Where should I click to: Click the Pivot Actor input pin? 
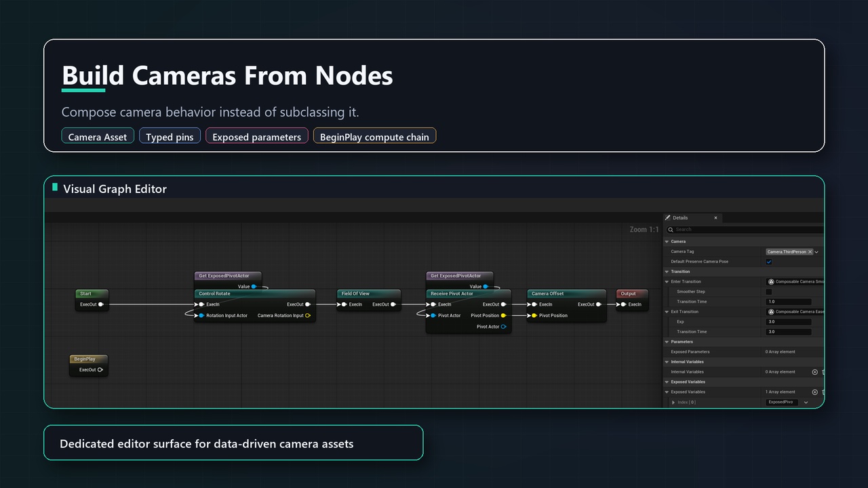point(433,315)
